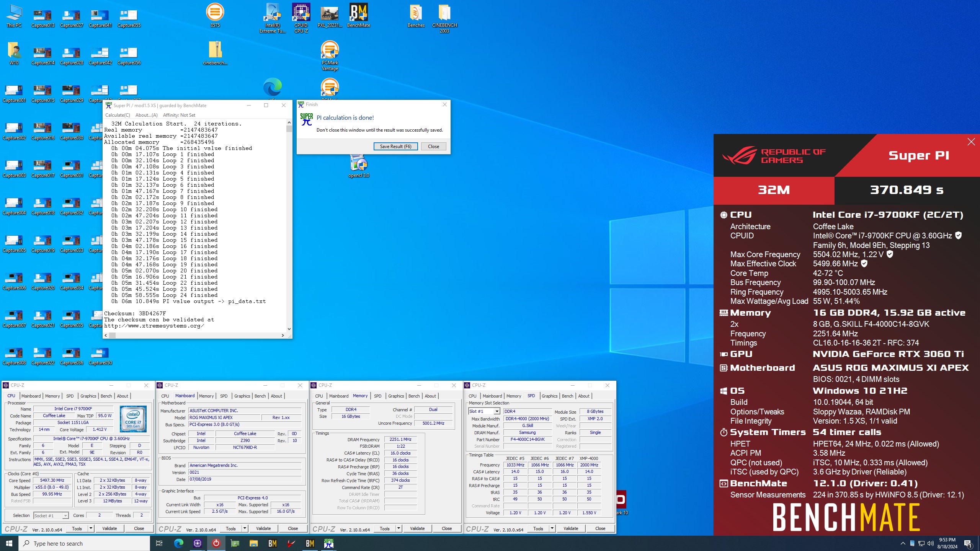This screenshot has height=551, width=980.
Task: Open Tools dropdown arrow in first CPU-Z
Action: pyautogui.click(x=91, y=528)
